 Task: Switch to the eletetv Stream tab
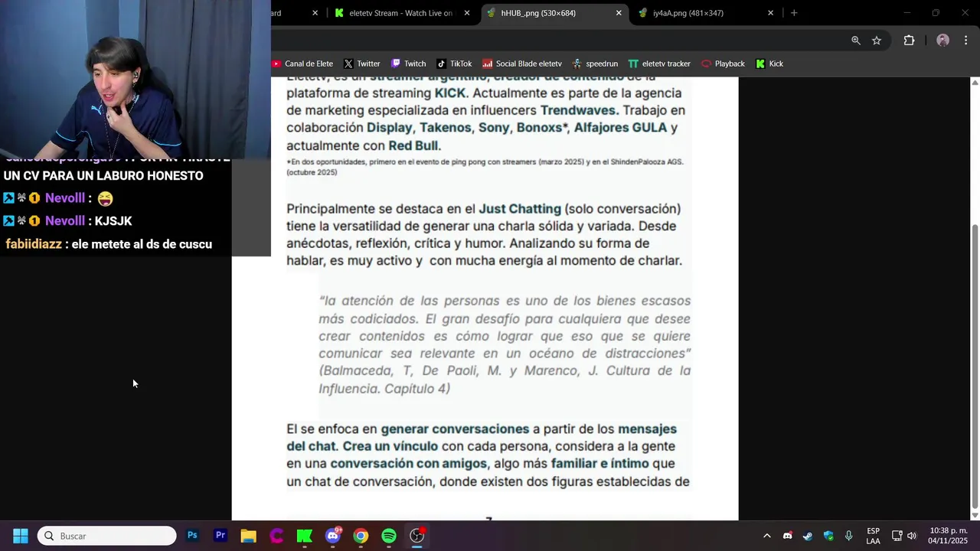click(x=400, y=13)
